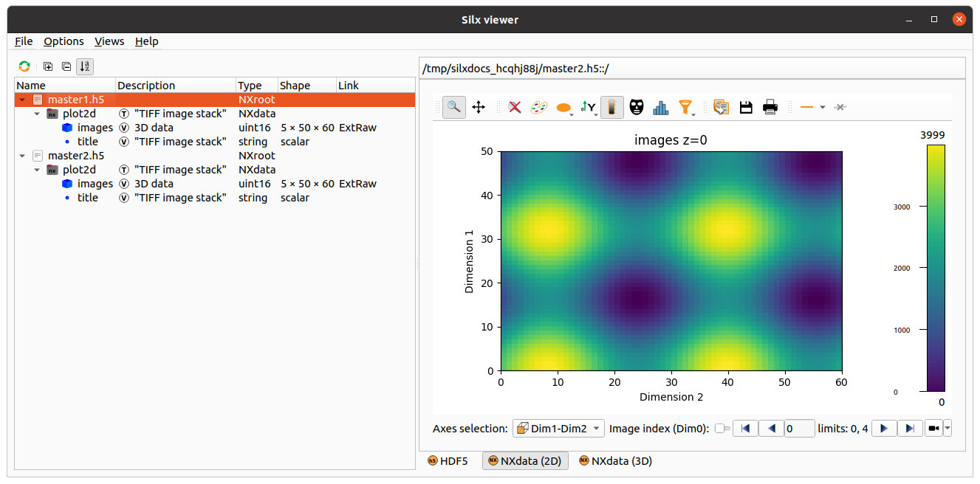Open the colormap palette dialog
This screenshot has width=980, height=484.
tap(539, 108)
